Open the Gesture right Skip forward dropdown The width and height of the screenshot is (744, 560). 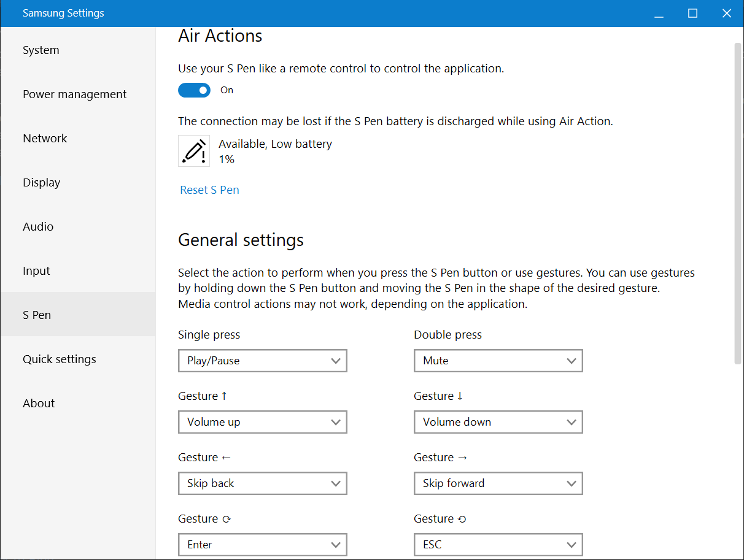[498, 483]
